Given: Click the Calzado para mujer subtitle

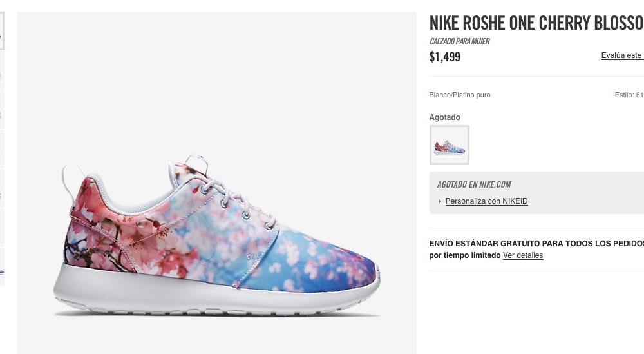Looking at the screenshot, I should [x=459, y=41].
